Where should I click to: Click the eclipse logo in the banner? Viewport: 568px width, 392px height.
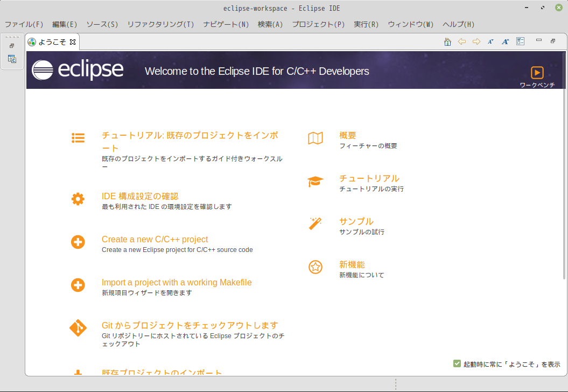click(x=78, y=70)
